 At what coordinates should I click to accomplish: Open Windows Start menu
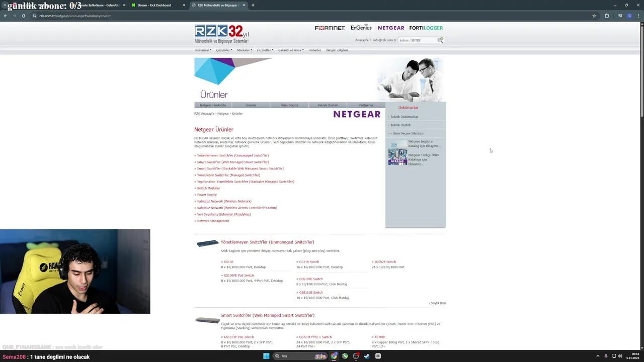point(266,356)
